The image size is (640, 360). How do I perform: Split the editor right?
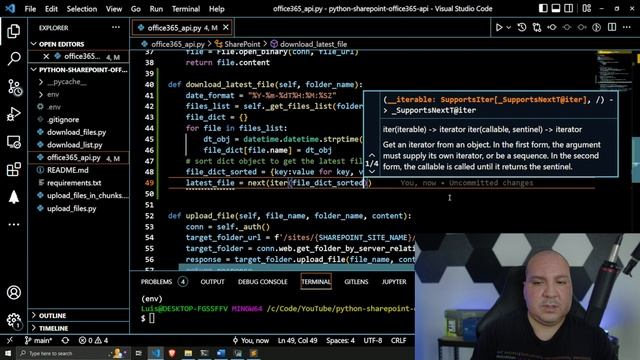pyautogui.click(x=612, y=27)
